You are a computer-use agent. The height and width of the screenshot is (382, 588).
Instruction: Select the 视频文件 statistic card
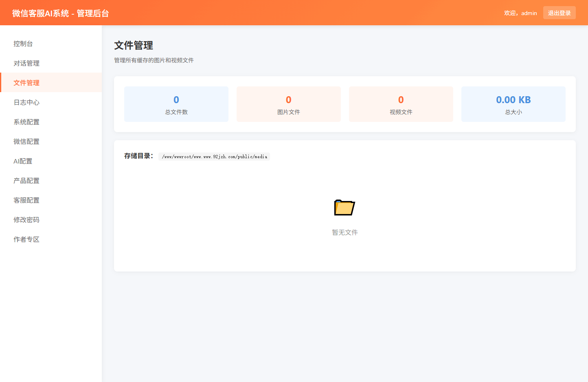[401, 104]
